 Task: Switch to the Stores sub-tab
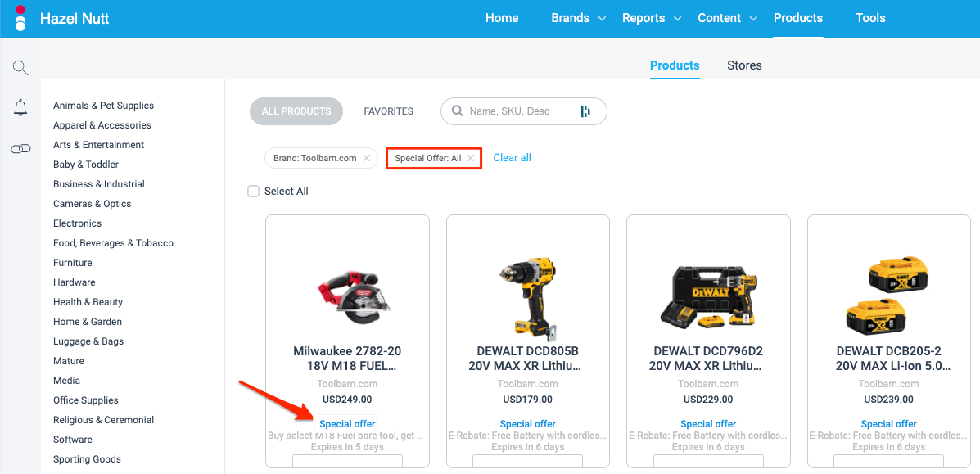[744, 65]
